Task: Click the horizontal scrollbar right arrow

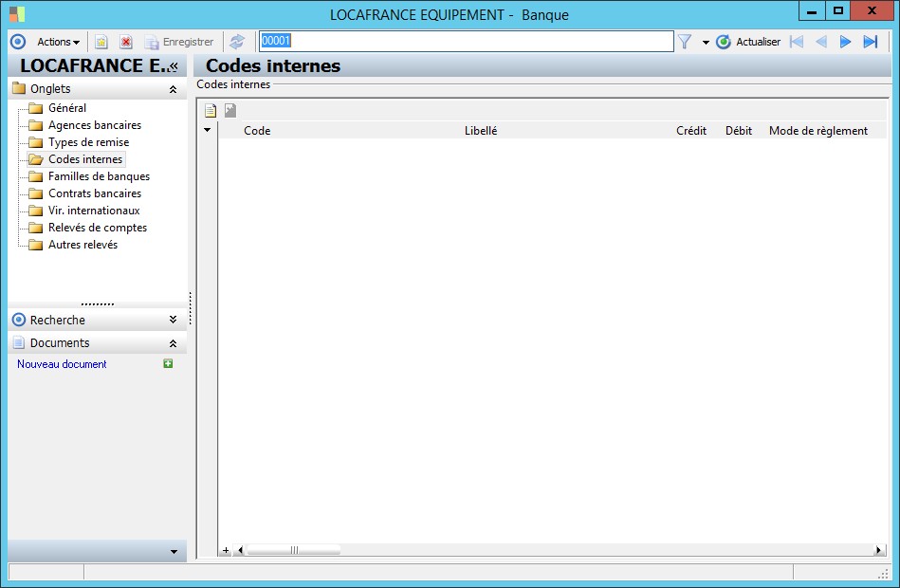Action: pyautogui.click(x=878, y=550)
